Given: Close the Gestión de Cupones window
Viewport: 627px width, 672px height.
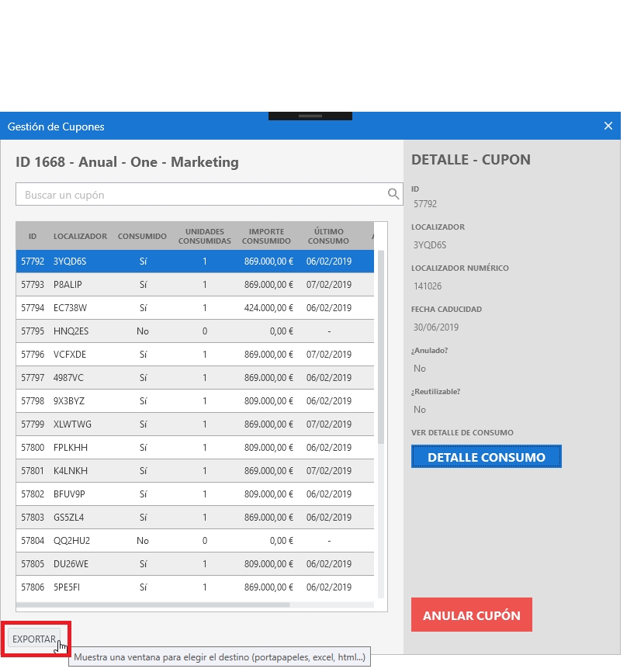Looking at the screenshot, I should [x=608, y=126].
